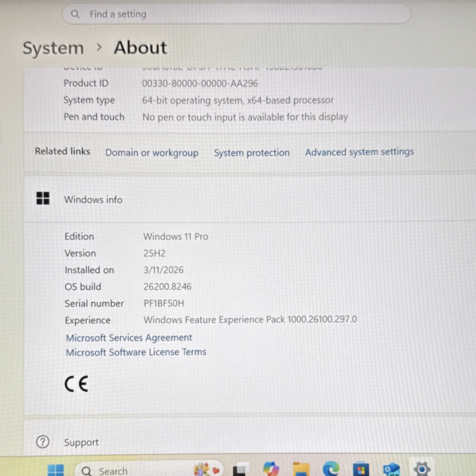Click the Experience label
Image resolution: width=476 pixels, height=476 pixels.
88,320
